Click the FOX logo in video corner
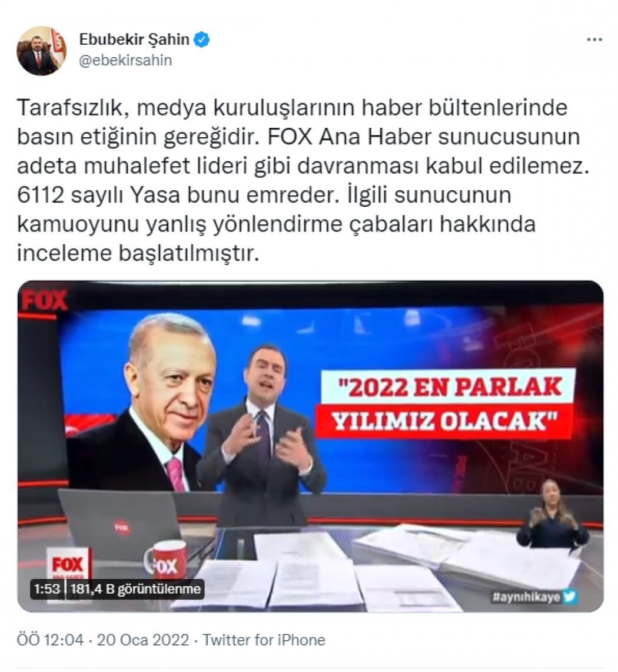618x672 pixels. click(x=45, y=300)
